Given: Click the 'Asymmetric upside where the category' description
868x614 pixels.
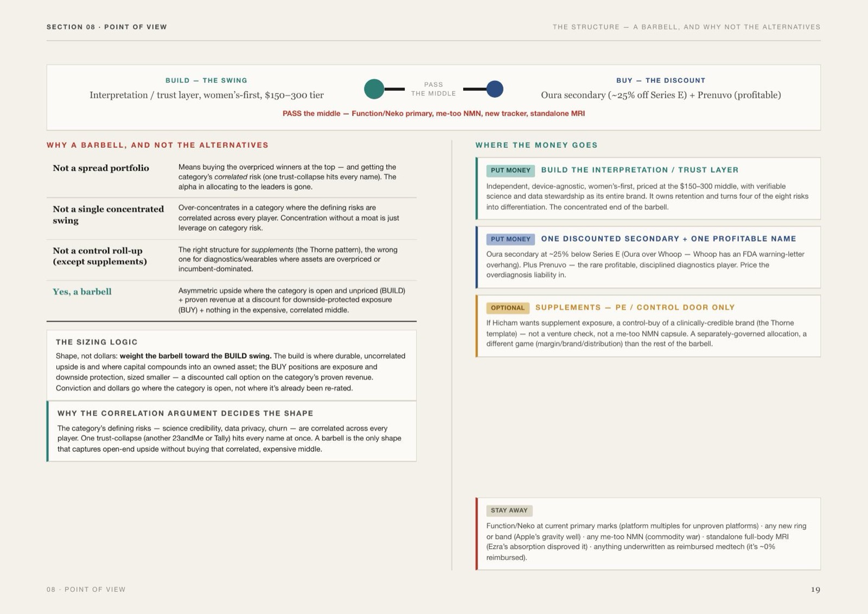Looking at the screenshot, I should pos(292,300).
